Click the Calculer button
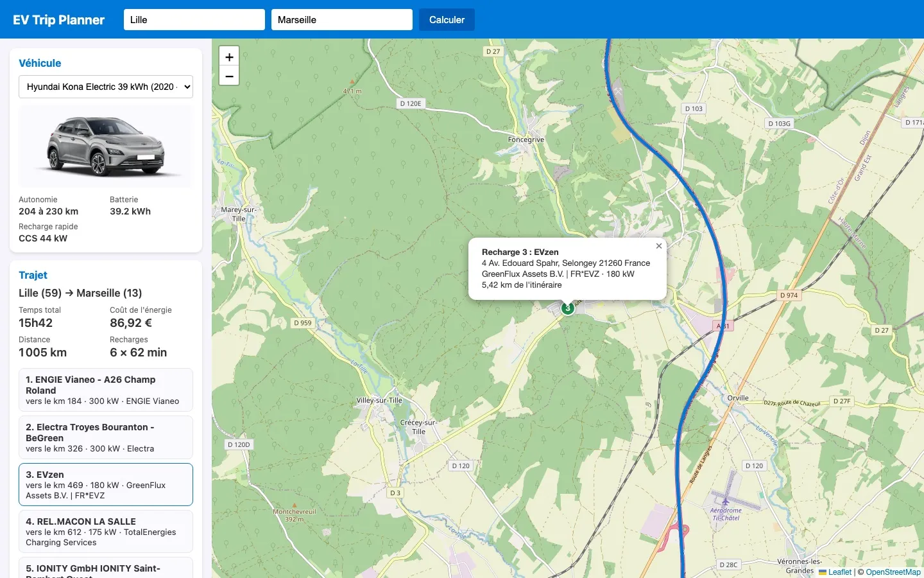924x578 pixels. point(447,20)
